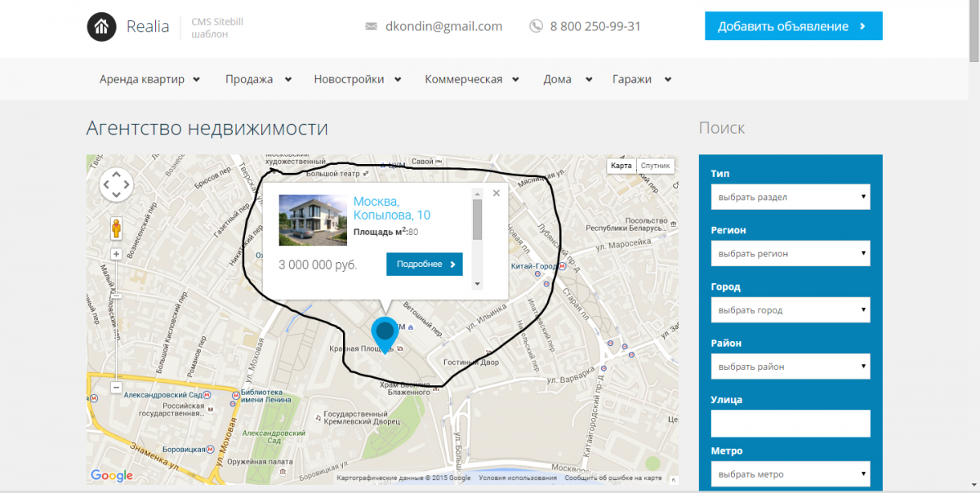Click the Realia house logo icon
The height and width of the screenshot is (493, 980).
click(x=102, y=26)
